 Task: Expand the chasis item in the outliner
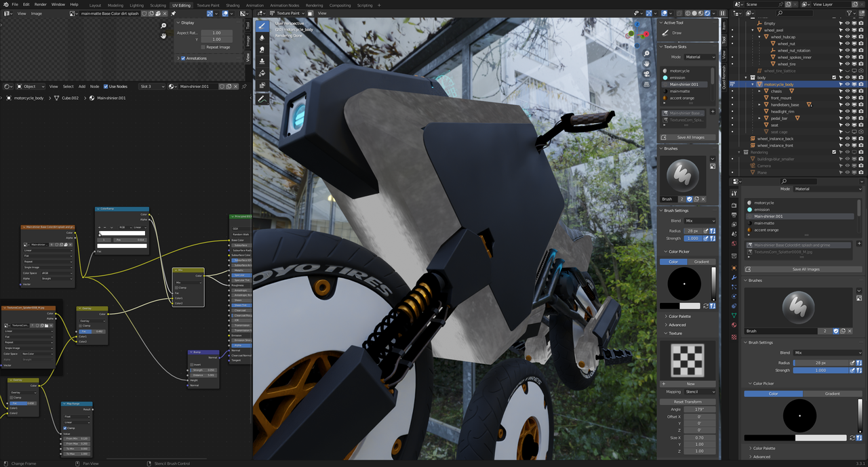coord(759,92)
